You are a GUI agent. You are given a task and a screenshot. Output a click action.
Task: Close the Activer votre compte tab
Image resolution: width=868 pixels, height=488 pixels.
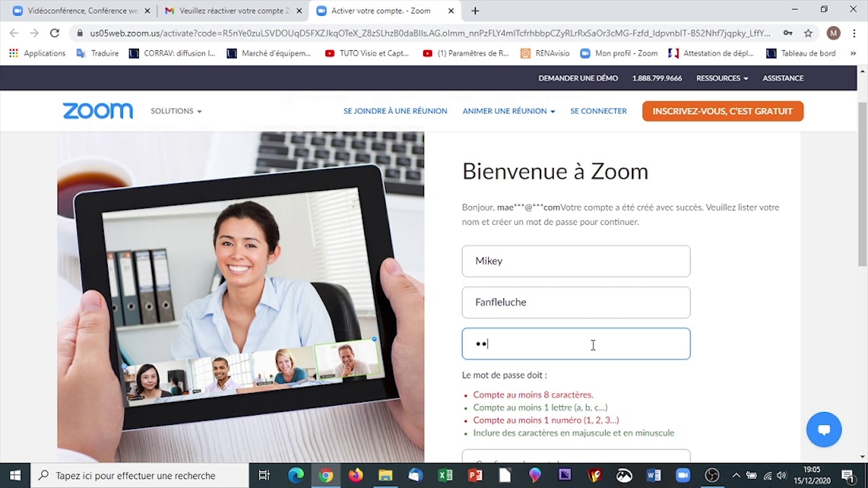click(451, 11)
